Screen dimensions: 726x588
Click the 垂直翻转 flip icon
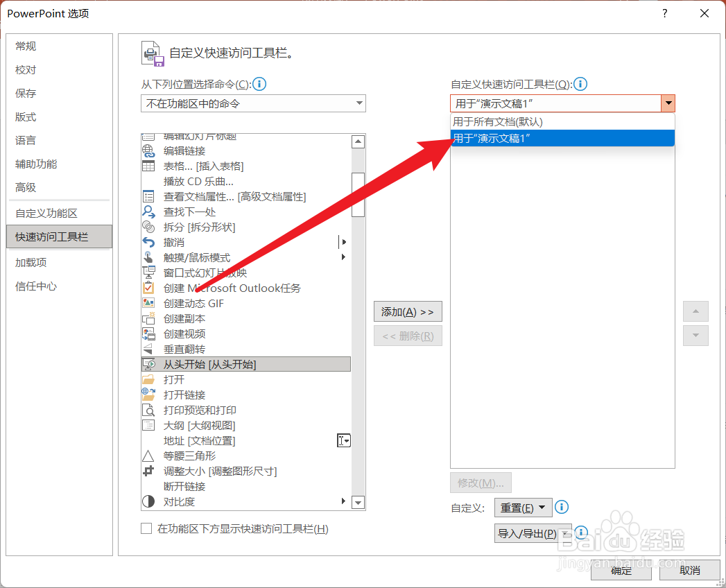pos(149,349)
